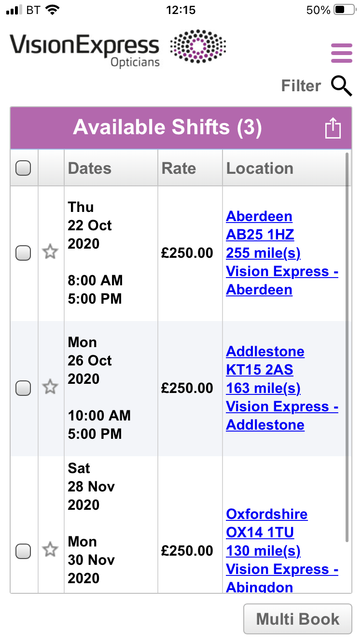Image resolution: width=362 pixels, height=644 pixels.
Task: Check the Sat 28 Nov shift checkbox
Action: (23, 550)
